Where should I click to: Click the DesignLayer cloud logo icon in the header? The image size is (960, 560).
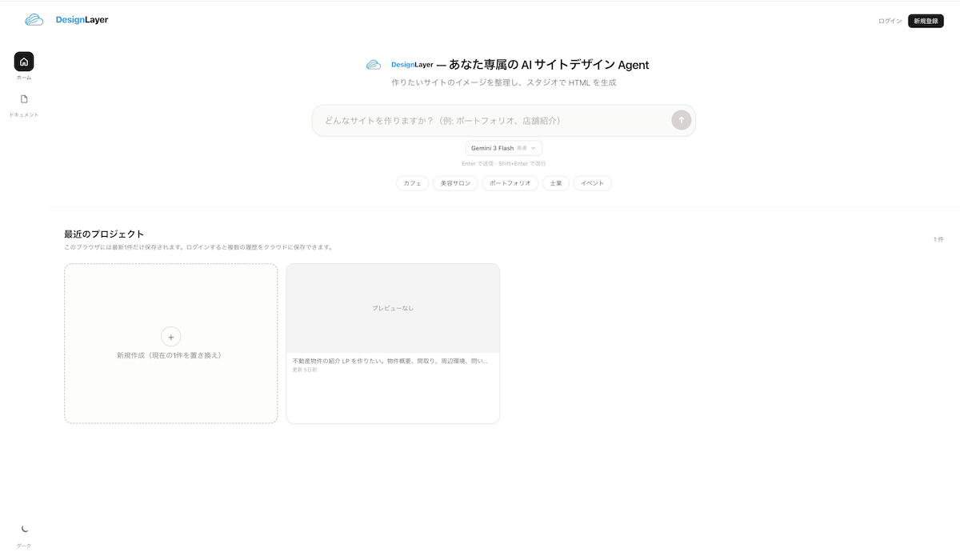34,19
